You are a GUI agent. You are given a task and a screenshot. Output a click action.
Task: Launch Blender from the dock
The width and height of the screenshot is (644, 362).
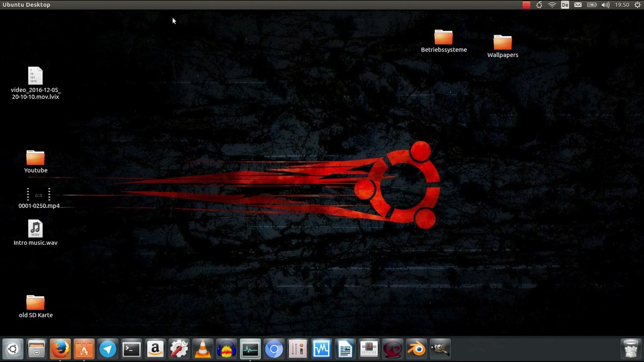point(416,349)
